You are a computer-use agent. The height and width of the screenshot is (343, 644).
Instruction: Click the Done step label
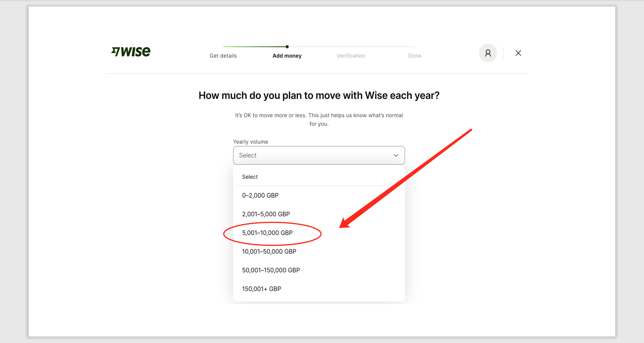[414, 56]
